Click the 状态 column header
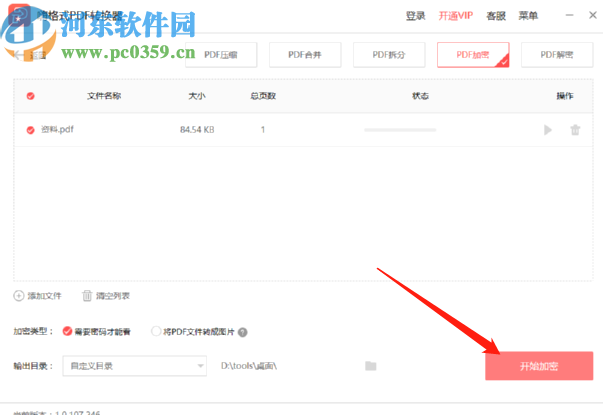 420,96
